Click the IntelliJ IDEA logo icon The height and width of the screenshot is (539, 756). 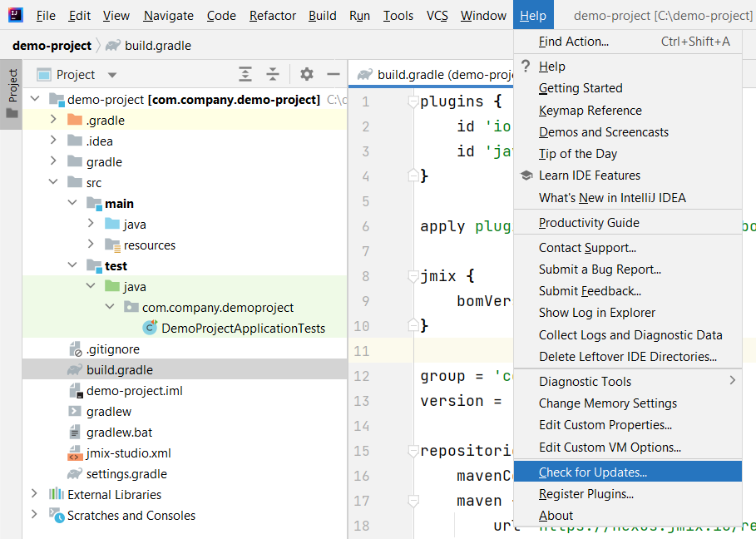(x=16, y=15)
